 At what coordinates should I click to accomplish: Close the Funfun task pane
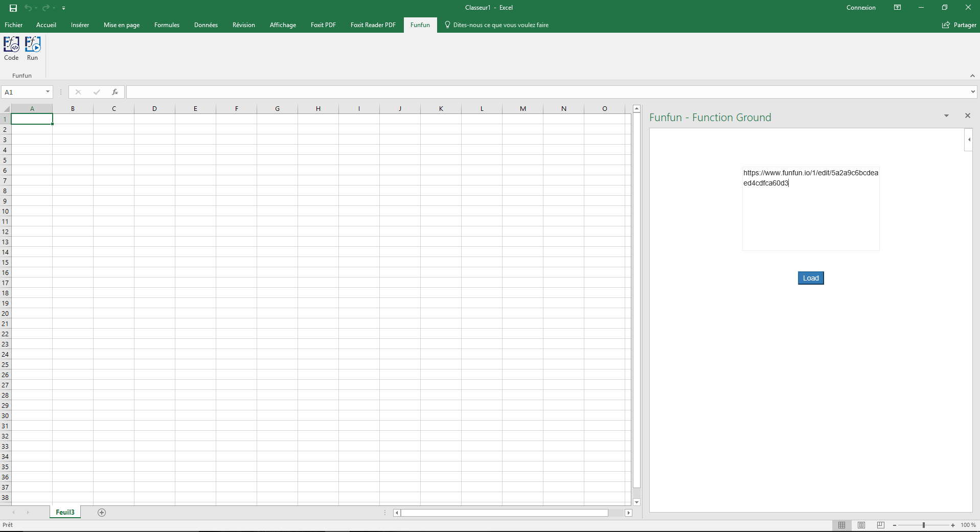coord(967,116)
